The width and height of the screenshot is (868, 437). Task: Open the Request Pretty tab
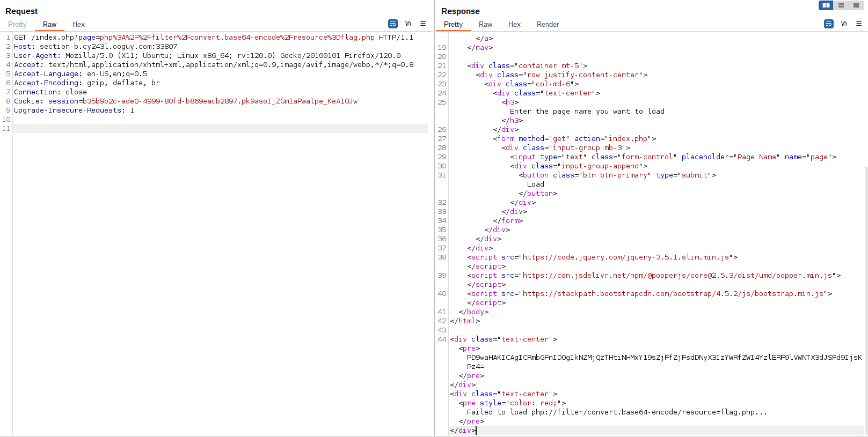click(17, 24)
